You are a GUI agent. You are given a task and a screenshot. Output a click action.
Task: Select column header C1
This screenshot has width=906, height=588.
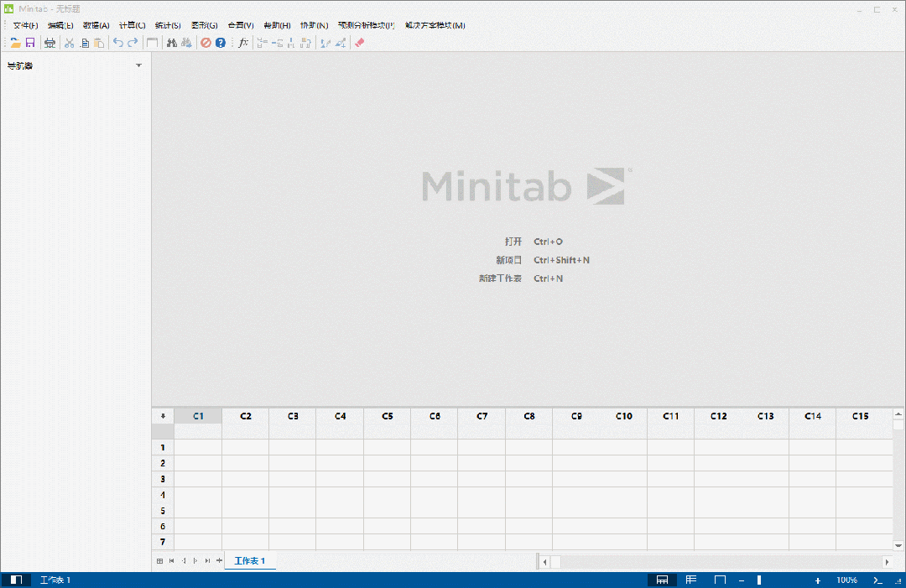click(198, 416)
